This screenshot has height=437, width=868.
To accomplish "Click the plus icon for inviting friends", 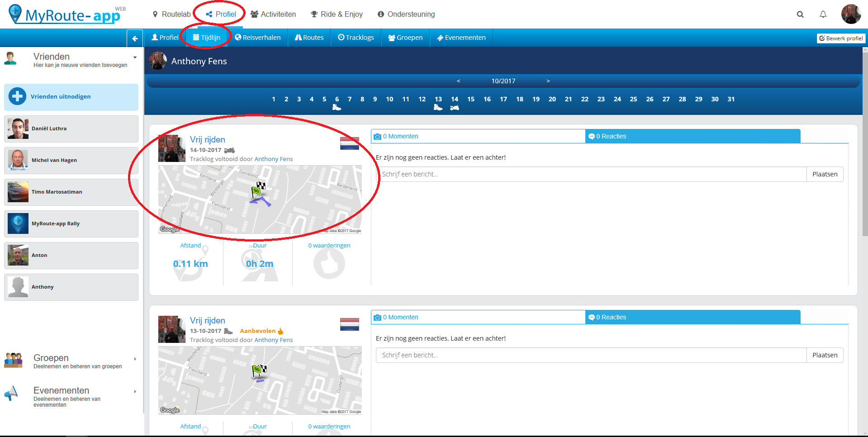I will 18,96.
